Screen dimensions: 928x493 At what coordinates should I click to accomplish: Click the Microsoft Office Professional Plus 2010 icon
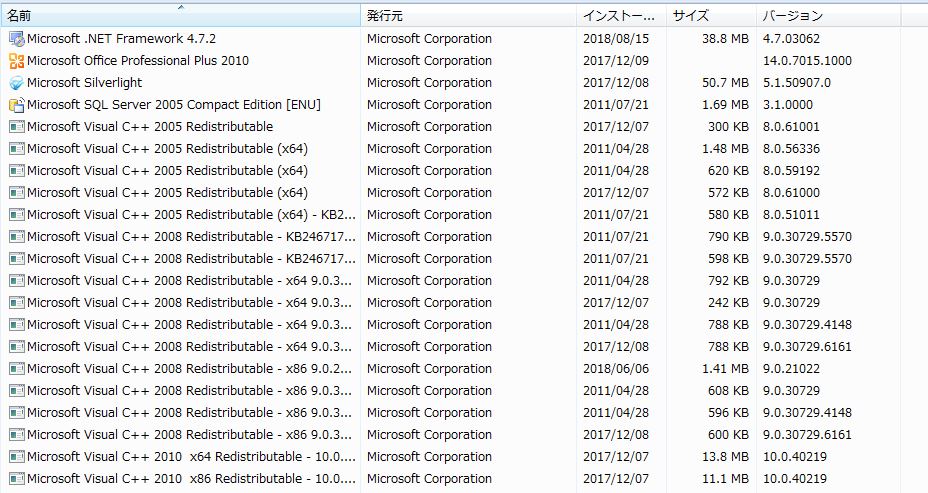click(x=16, y=61)
